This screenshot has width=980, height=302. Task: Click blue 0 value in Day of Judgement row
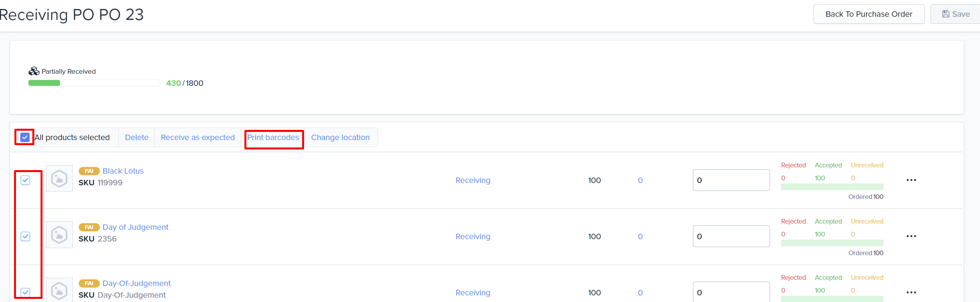640,236
